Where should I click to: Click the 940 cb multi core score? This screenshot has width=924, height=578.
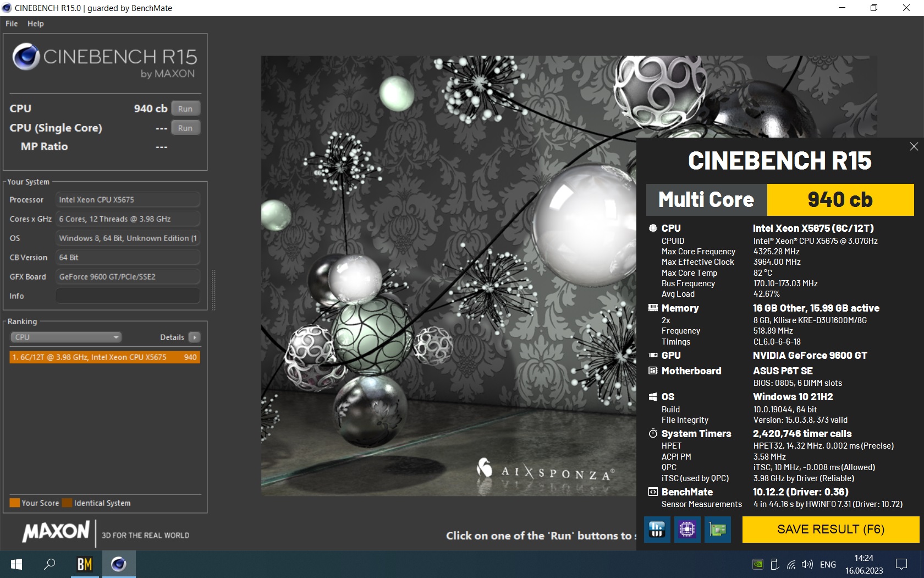tap(840, 199)
